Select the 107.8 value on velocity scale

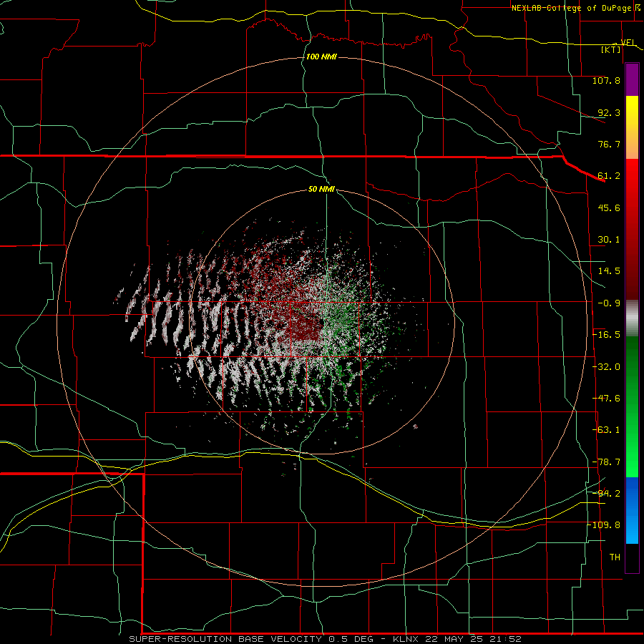click(x=606, y=80)
